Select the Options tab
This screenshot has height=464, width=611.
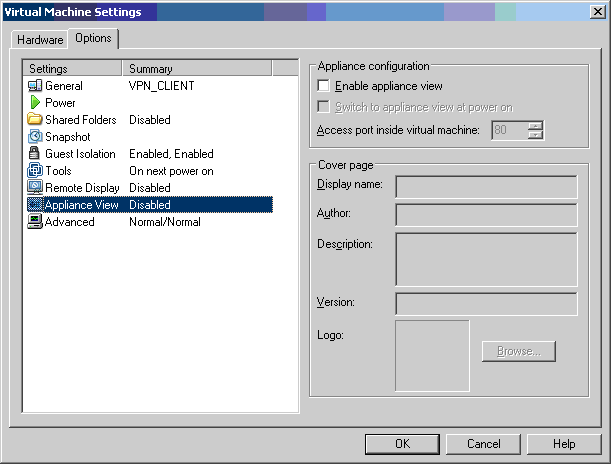tap(93, 39)
